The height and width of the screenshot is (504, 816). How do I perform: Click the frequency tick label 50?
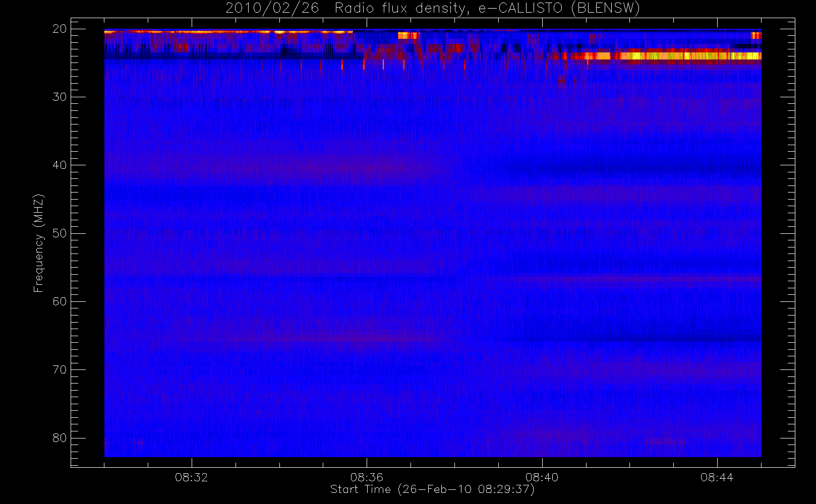[x=60, y=233]
